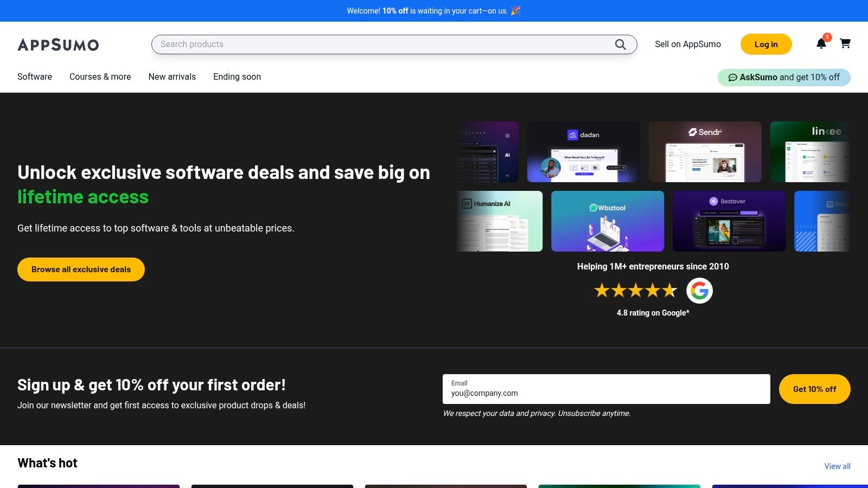Go to Ending soon

(237, 76)
